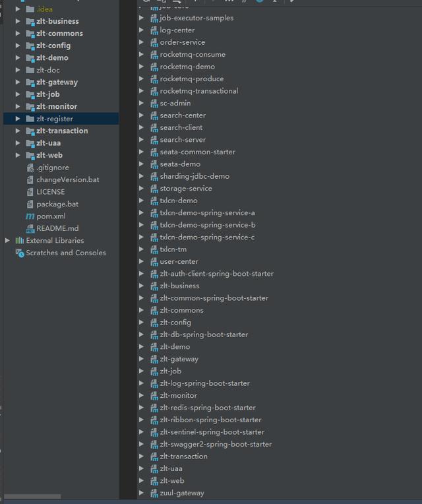
Task: Click the pom.xml Maven file icon
Action: point(30,216)
